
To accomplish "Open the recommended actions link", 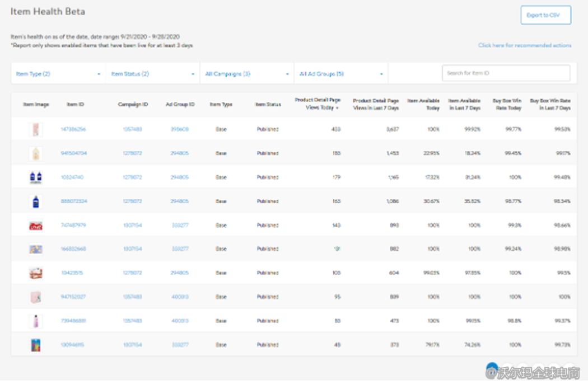I will 524,45.
